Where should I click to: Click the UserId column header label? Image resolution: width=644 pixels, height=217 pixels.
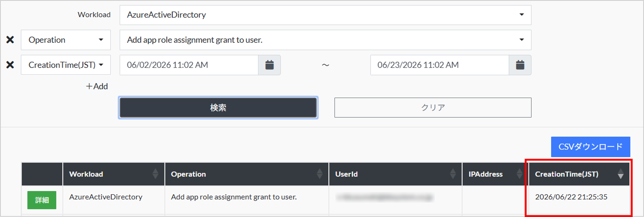coord(346,174)
